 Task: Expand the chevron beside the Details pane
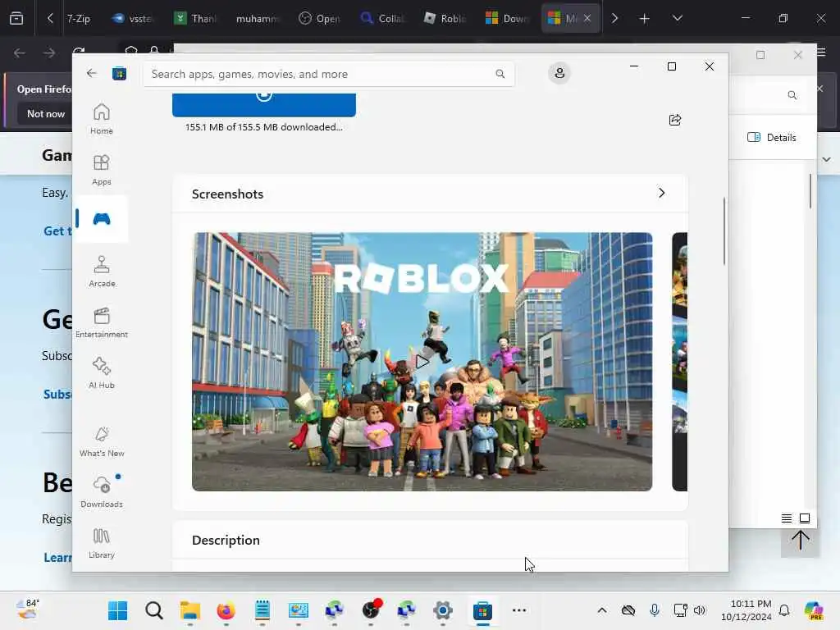click(x=827, y=159)
